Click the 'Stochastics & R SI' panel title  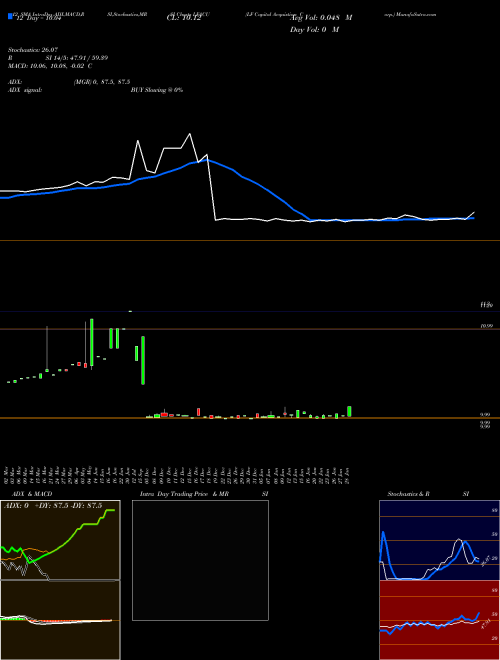click(x=428, y=494)
